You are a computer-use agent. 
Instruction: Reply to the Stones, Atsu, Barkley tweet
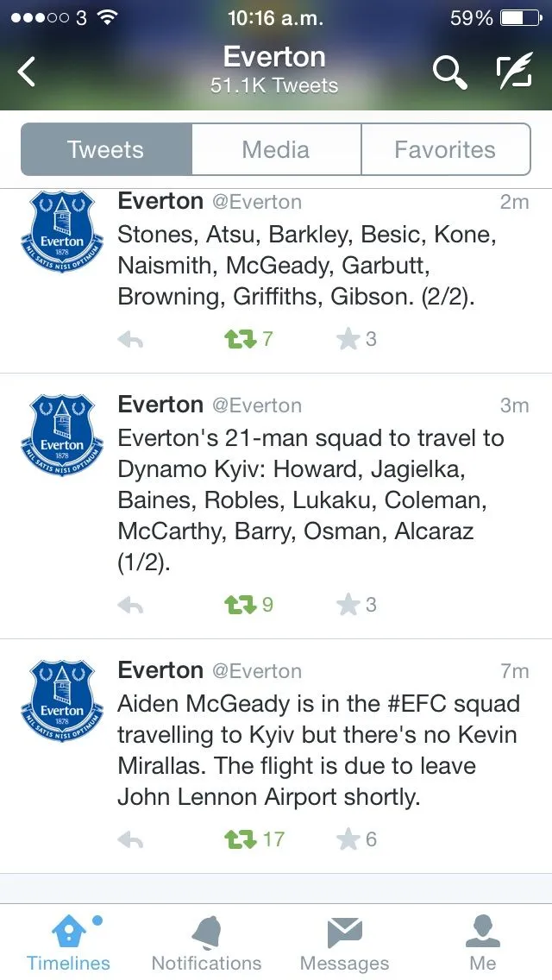(130, 340)
